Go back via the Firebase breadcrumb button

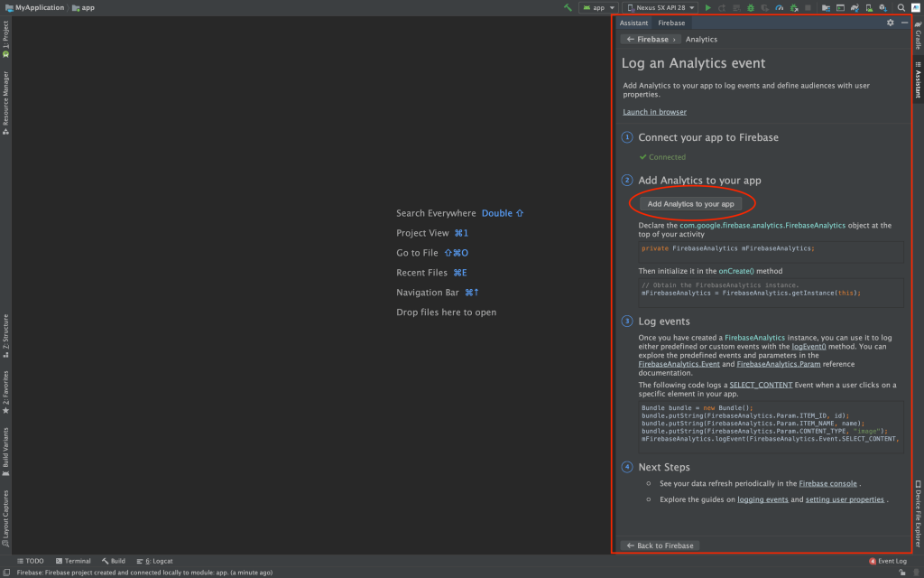(x=651, y=39)
